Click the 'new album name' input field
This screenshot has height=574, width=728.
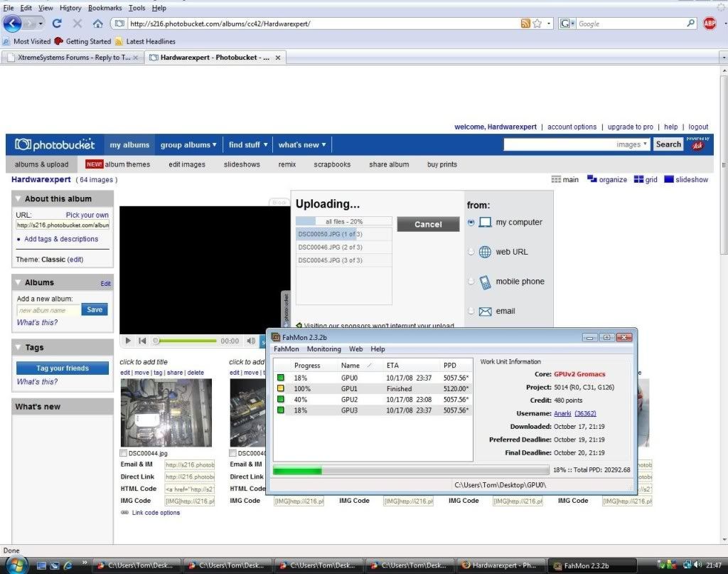point(48,309)
